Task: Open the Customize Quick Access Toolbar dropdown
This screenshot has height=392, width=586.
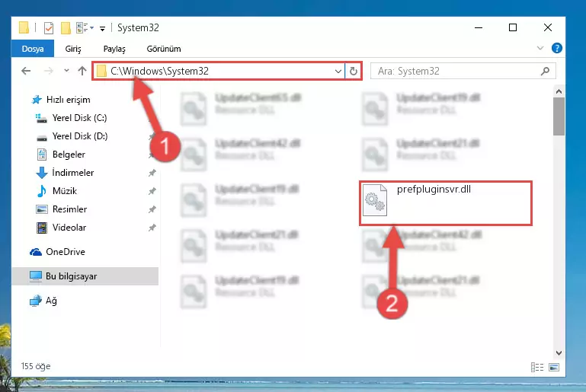Action: 102,28
